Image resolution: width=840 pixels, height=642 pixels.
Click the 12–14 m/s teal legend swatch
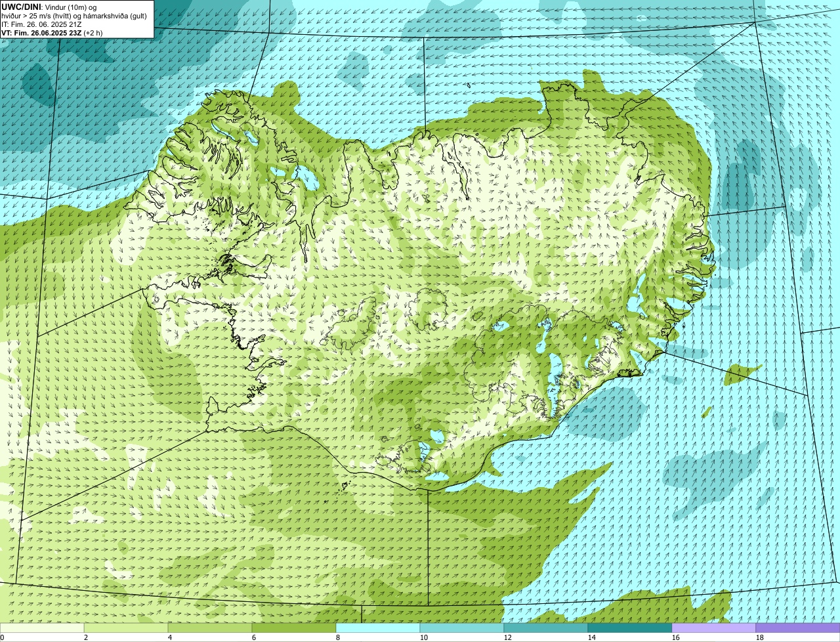pyautogui.click(x=546, y=628)
